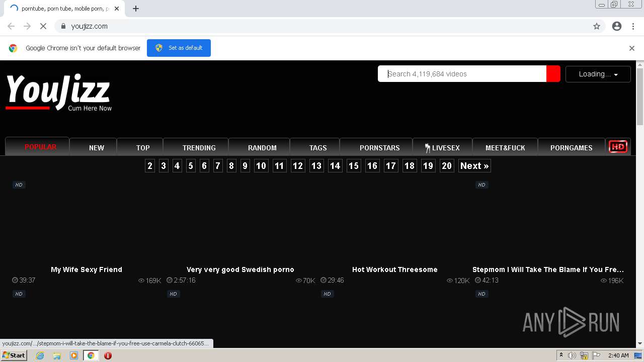Open the Start menu
Image resolution: width=644 pixels, height=362 pixels.
pyautogui.click(x=14, y=355)
